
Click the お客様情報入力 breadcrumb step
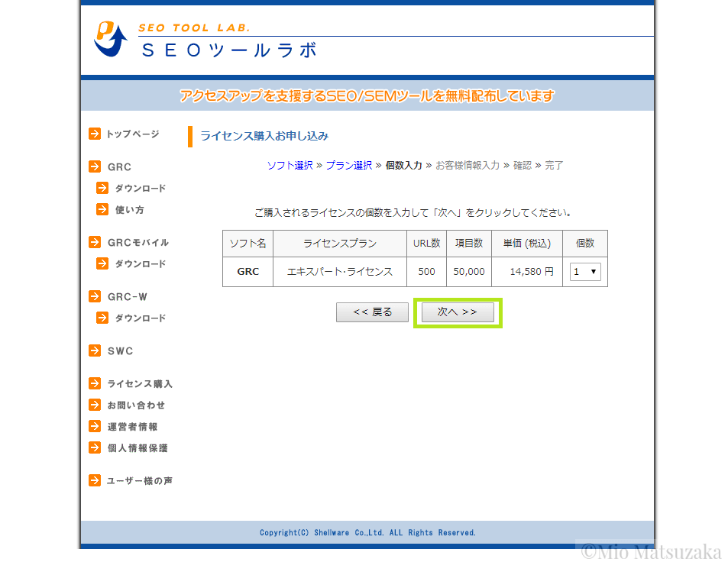click(x=468, y=165)
